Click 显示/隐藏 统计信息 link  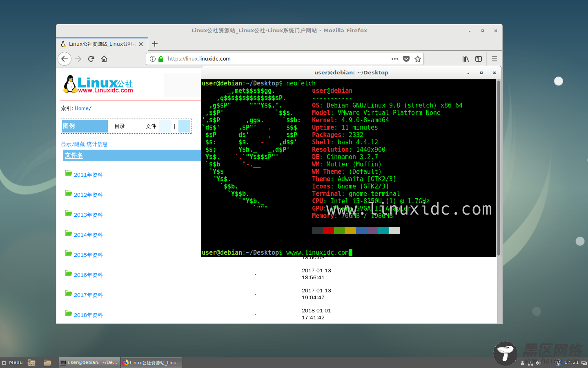click(85, 144)
